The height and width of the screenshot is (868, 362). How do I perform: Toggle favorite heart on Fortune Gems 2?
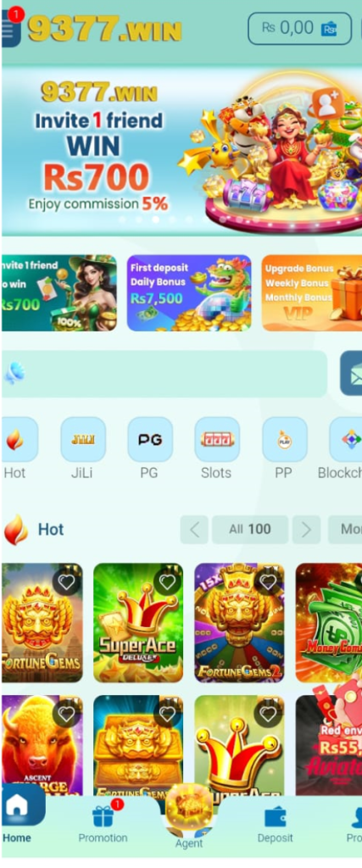click(268, 581)
